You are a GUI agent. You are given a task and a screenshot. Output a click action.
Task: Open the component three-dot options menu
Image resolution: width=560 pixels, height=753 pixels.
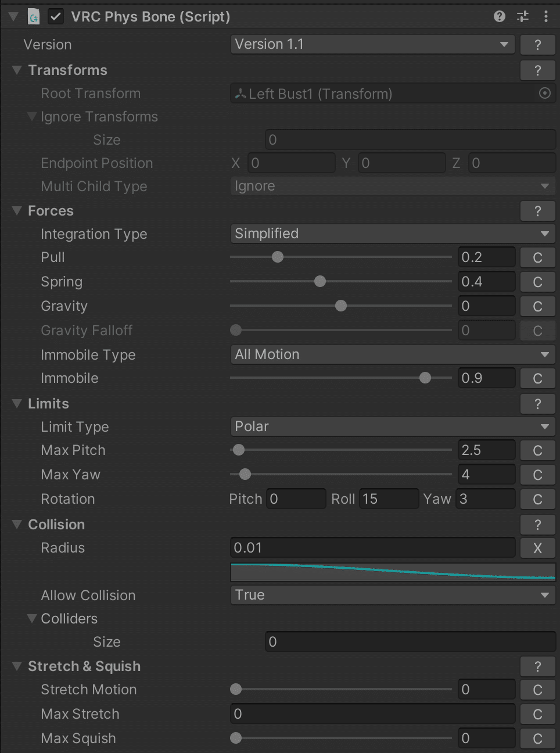coord(546,16)
